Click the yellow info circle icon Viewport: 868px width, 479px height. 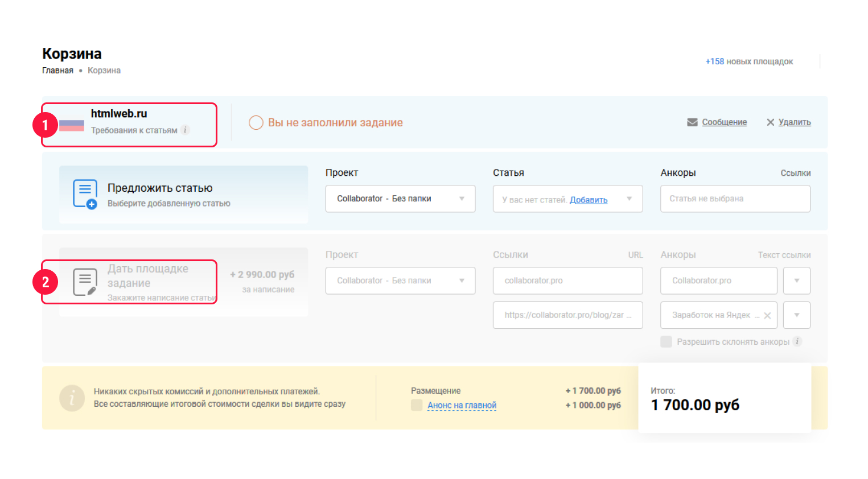point(72,398)
